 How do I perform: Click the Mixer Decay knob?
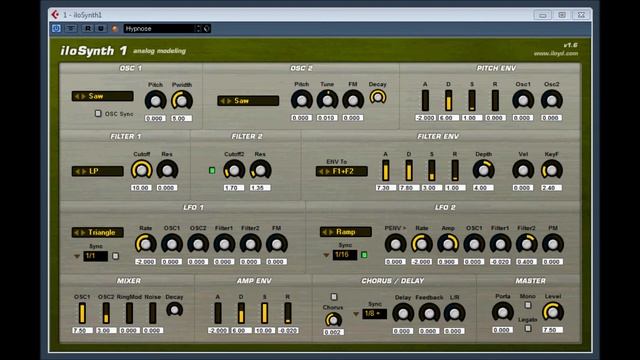175,310
